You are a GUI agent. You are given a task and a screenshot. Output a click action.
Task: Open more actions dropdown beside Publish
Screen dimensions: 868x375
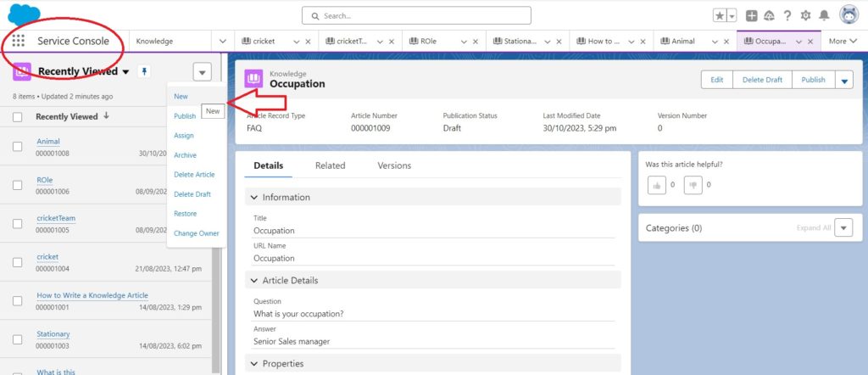[843, 80]
